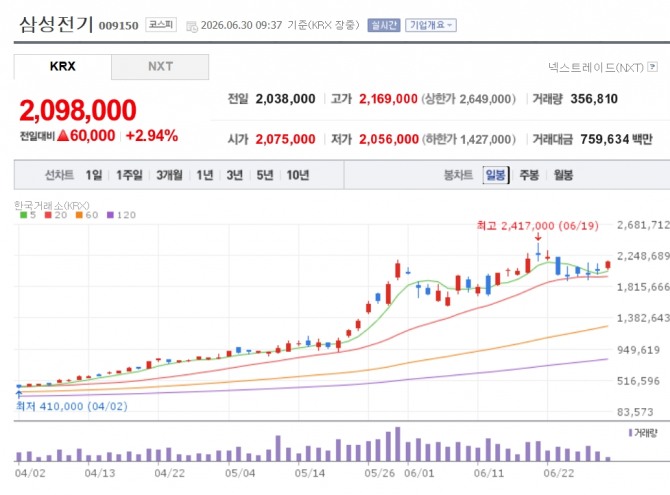
Task: Click the 최저 410,000 (04/02) marker
Action: (x=72, y=406)
